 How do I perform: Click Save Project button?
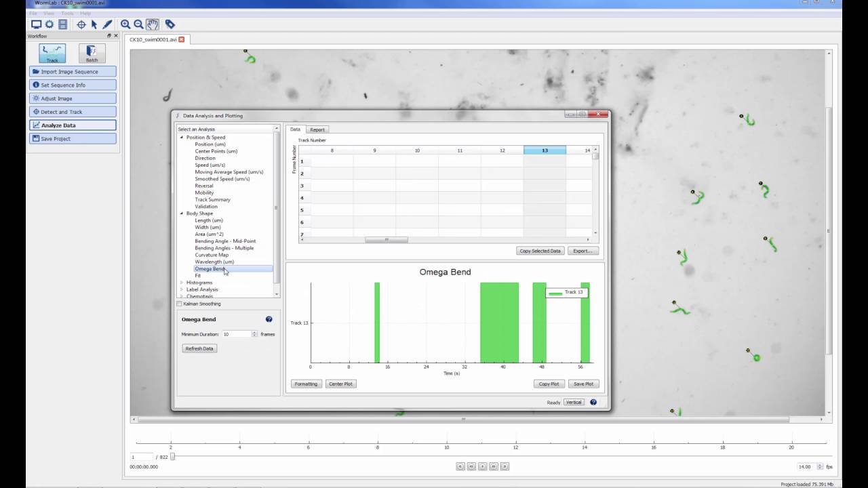[73, 138]
